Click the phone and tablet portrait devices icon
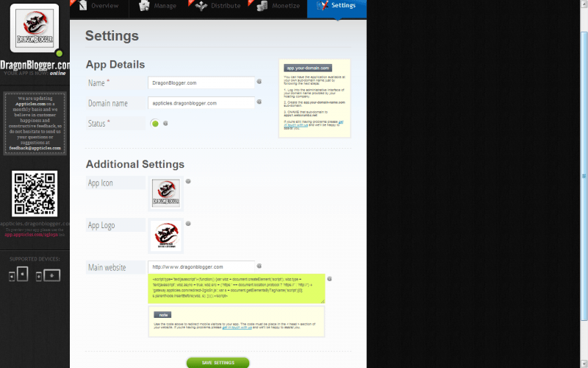 coord(18,274)
